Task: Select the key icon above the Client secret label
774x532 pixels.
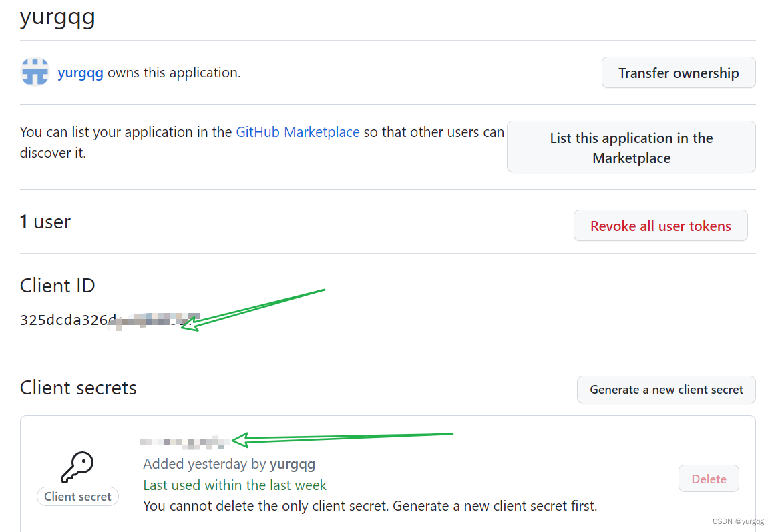Action: (77, 466)
